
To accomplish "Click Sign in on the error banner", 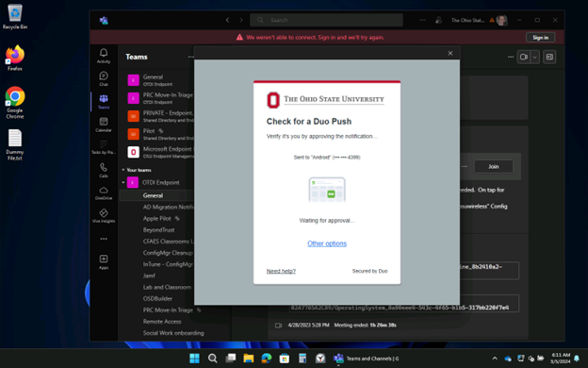I will coord(540,37).
